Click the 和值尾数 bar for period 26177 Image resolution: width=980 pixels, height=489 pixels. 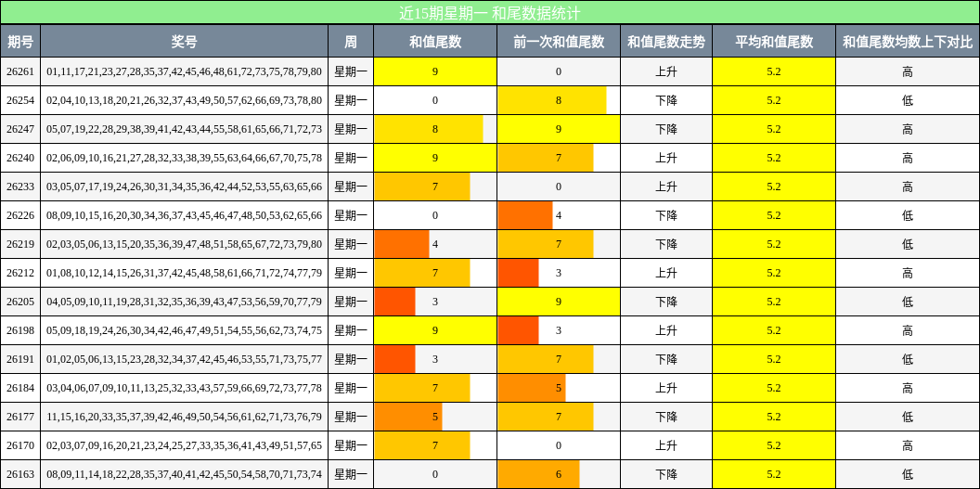[408, 417]
